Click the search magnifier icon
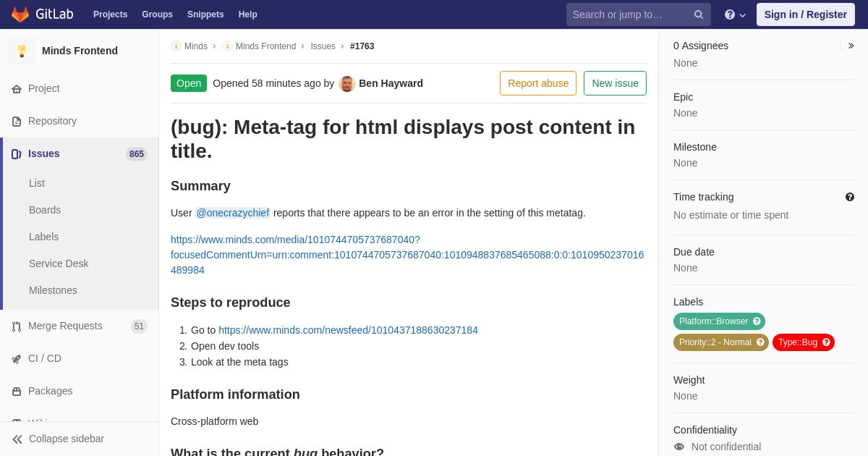868x456 pixels. coord(699,14)
